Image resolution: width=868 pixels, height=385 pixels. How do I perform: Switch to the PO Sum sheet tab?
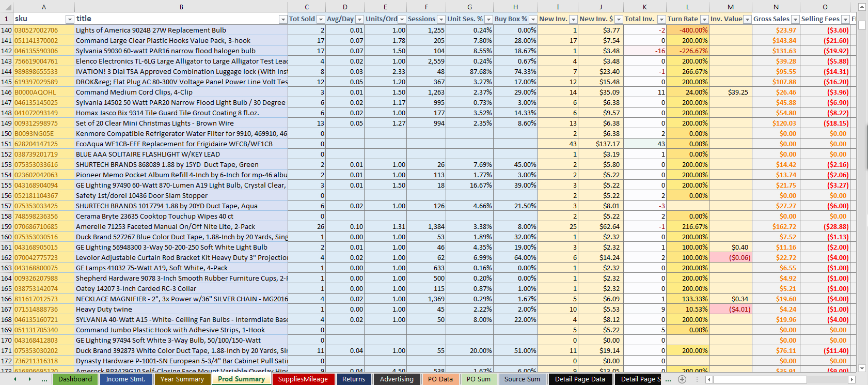479,379
